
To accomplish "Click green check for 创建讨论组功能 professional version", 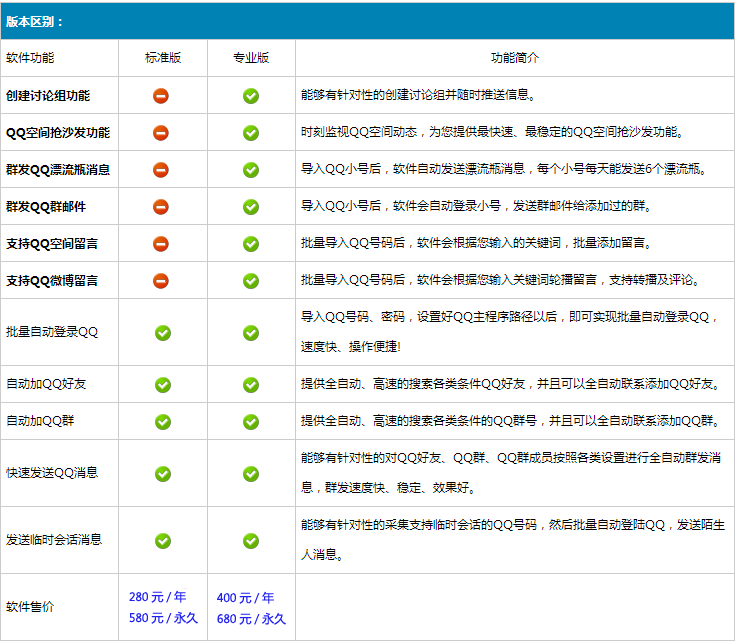I will click(251, 96).
